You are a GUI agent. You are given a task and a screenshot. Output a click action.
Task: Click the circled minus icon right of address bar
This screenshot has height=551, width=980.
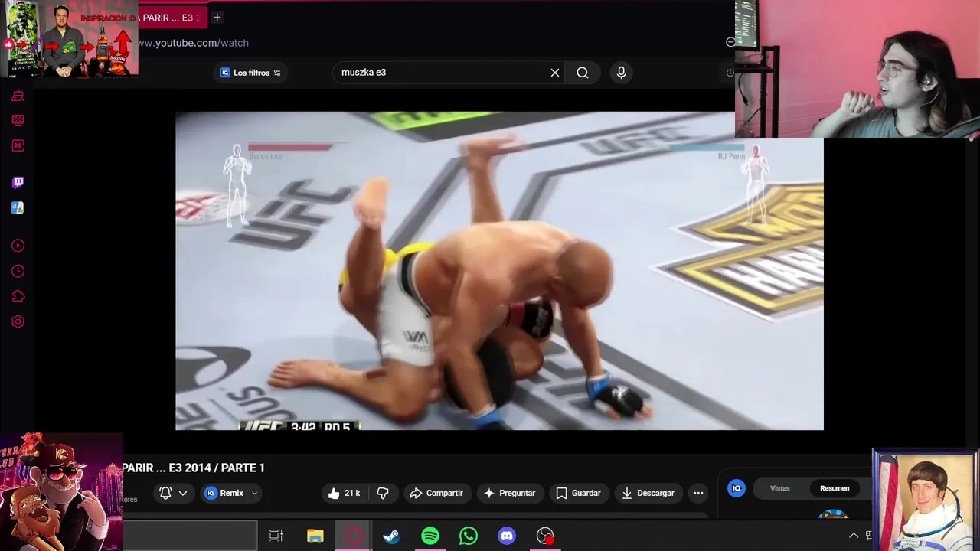coord(730,42)
